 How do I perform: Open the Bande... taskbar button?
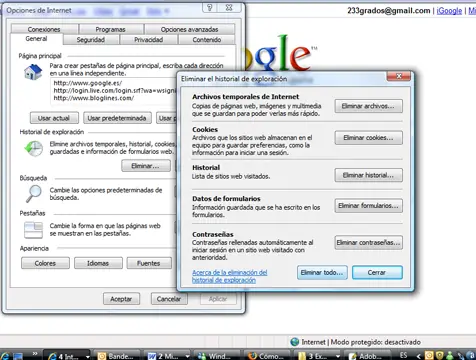[116, 356]
